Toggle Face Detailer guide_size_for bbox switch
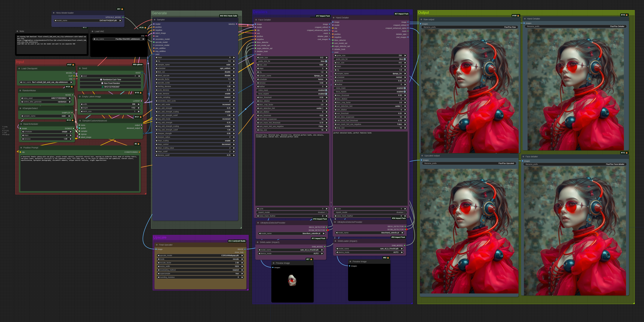This screenshot has height=322, width=644. pos(326,61)
